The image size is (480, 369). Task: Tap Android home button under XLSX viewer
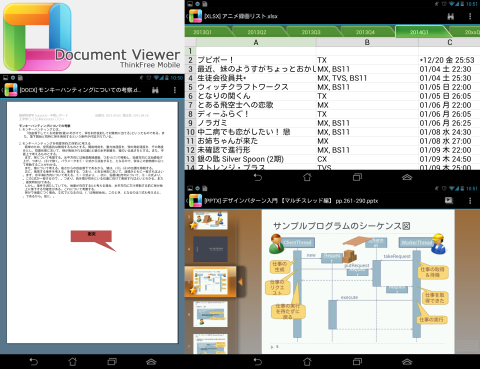[x=307, y=177]
